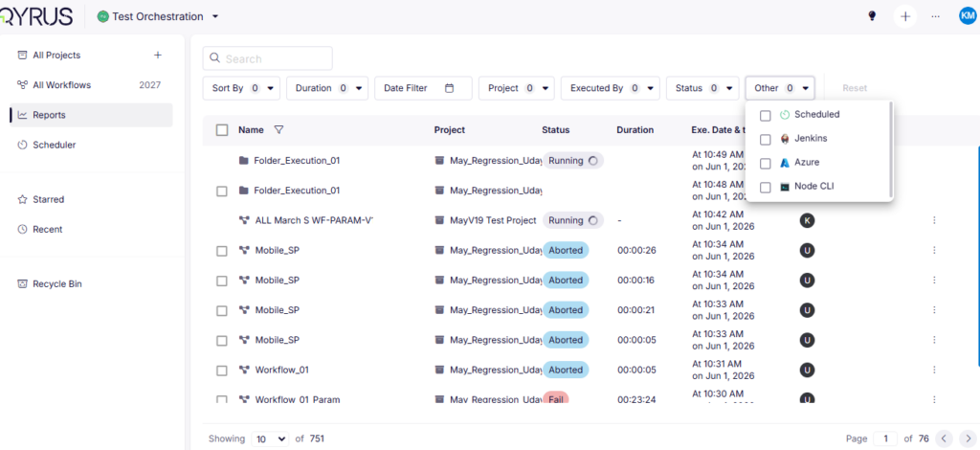Select all rows with header checkbox

222,130
